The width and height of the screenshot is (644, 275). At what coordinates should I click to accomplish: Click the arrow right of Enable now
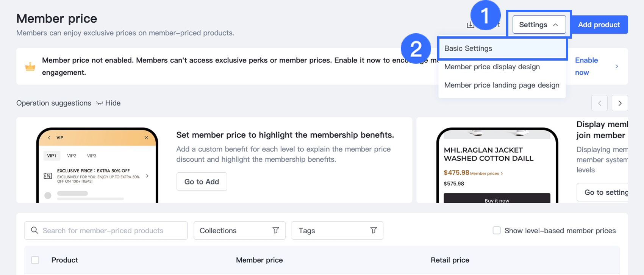click(617, 66)
